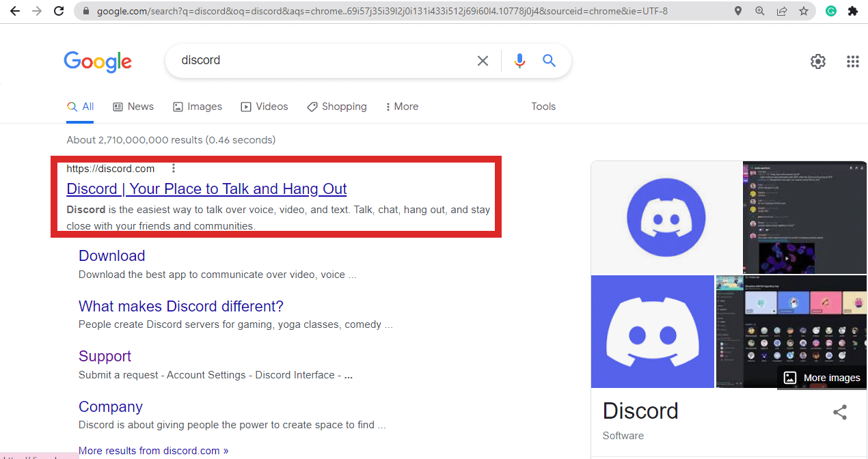Open the three-dot menu beside discord.com URL

click(x=174, y=168)
